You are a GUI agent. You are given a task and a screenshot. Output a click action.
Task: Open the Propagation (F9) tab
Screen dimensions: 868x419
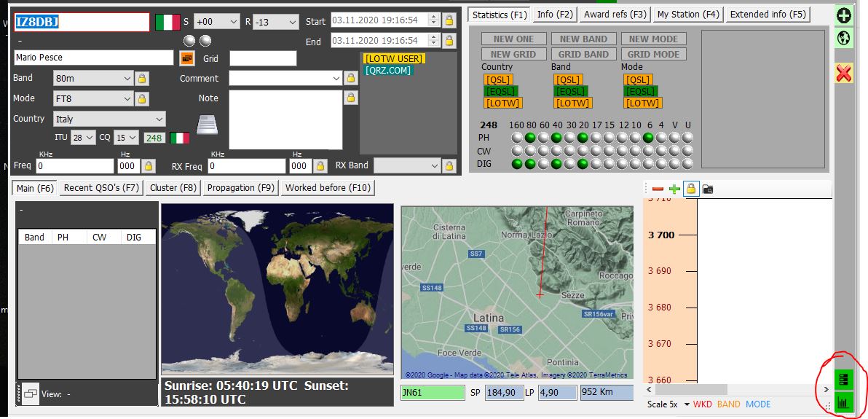[240, 188]
